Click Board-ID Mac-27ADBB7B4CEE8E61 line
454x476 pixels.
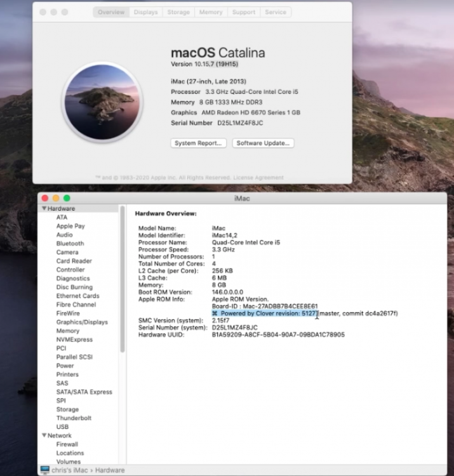pyautogui.click(x=265, y=307)
